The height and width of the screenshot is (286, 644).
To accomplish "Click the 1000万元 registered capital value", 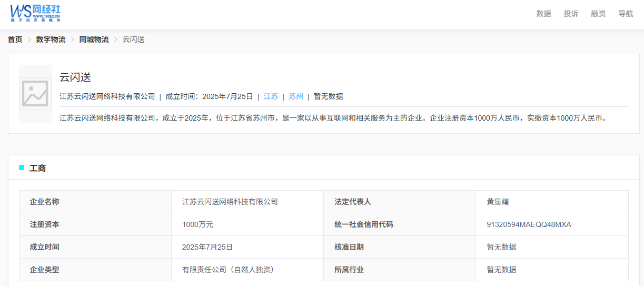I will [x=197, y=224].
